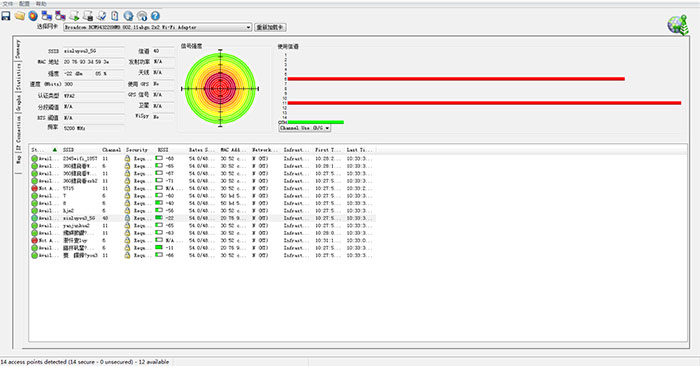Open the Broadcom Wi-Fi adapter dropdown

(158, 27)
